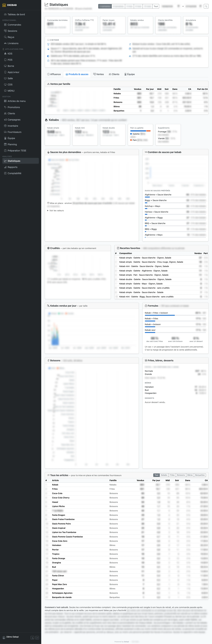The width and height of the screenshot is (212, 644).
Task: Click the logout icon in the sidebar footer
Action: pyautogui.click(x=37, y=638)
